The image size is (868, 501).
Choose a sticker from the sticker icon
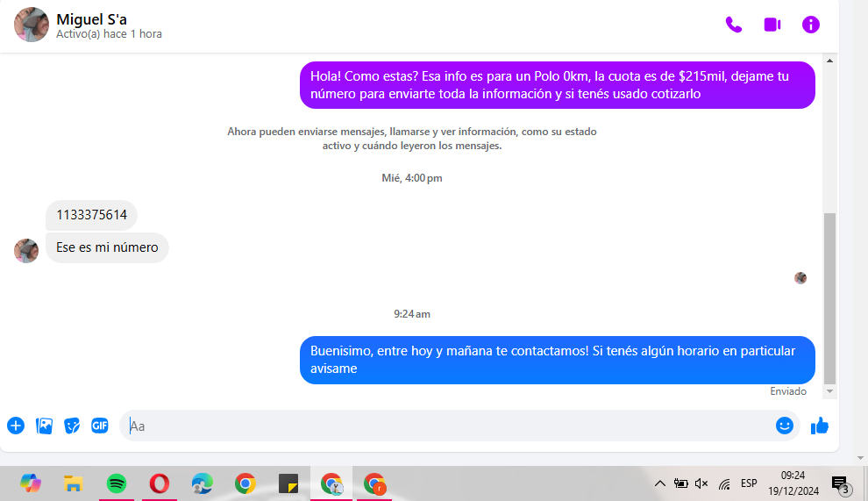point(72,426)
